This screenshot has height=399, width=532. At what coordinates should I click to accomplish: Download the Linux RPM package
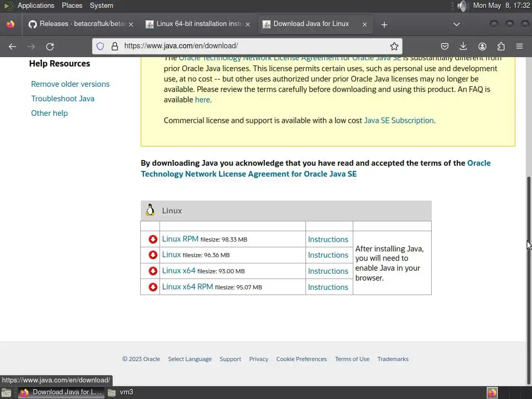[180, 239]
